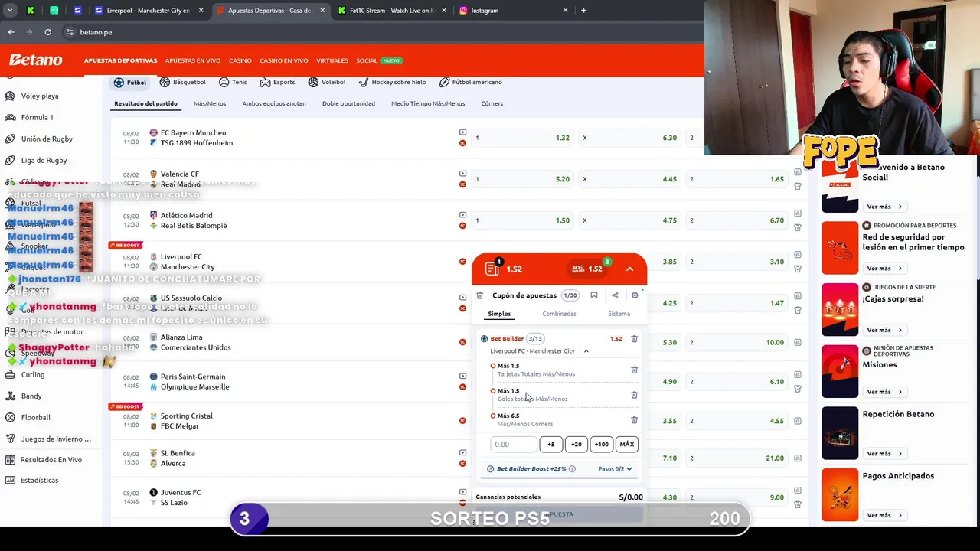The height and width of the screenshot is (551, 980).
Task: Add +5 to the stake
Action: pyautogui.click(x=550, y=445)
